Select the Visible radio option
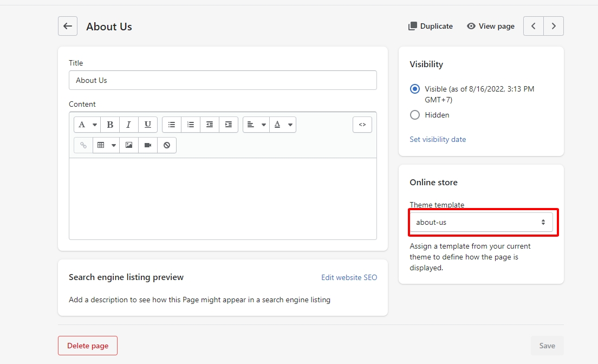 pos(415,89)
